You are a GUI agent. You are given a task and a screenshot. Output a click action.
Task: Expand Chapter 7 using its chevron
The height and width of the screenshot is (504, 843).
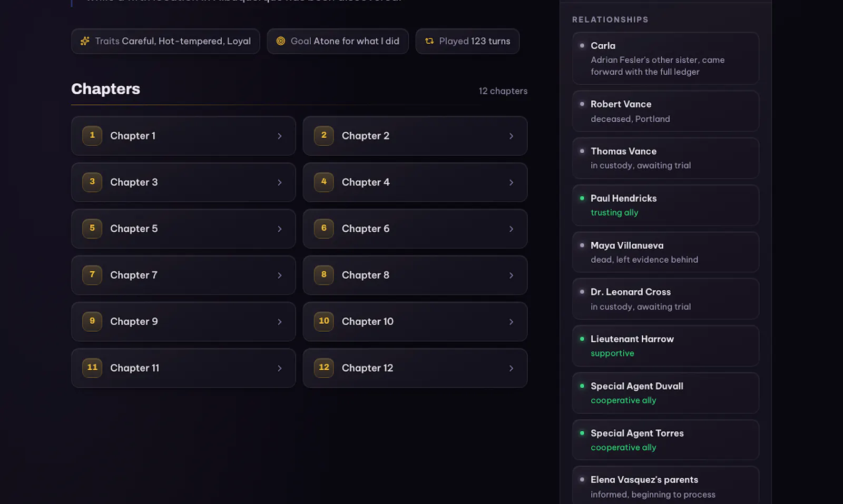point(280,275)
